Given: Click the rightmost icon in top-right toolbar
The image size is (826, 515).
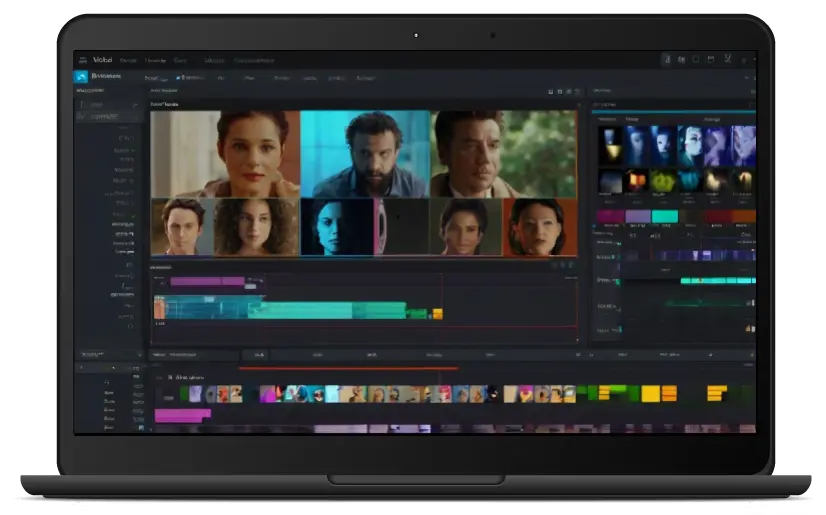Looking at the screenshot, I should coord(744,60).
